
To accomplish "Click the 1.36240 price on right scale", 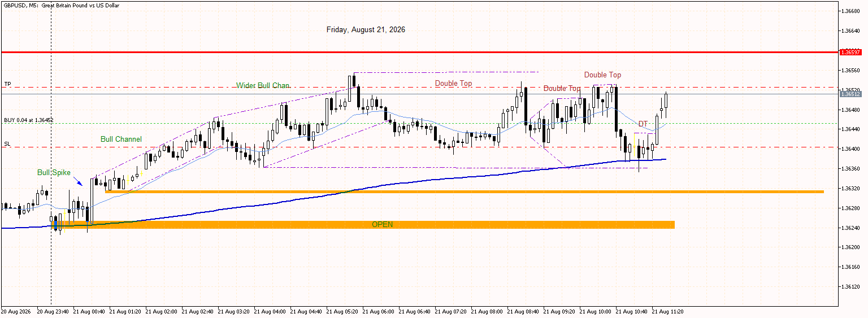I will click(x=850, y=228).
